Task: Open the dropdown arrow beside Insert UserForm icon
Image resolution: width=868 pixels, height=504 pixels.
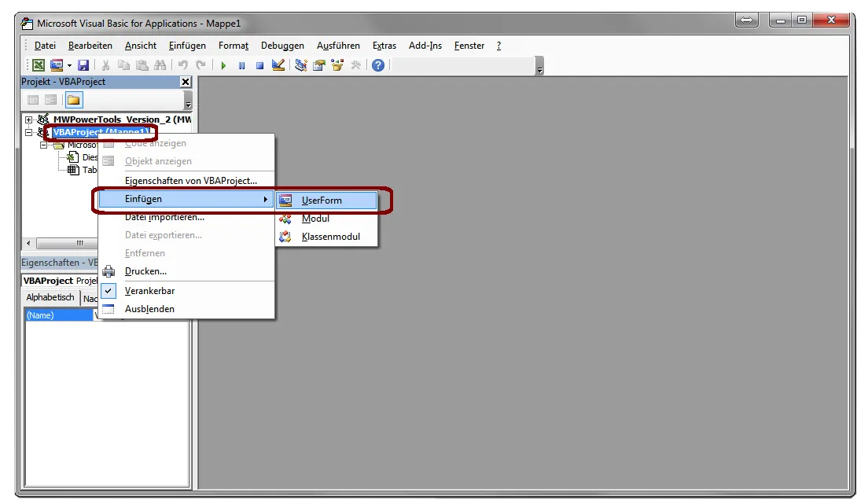Action: (69, 65)
